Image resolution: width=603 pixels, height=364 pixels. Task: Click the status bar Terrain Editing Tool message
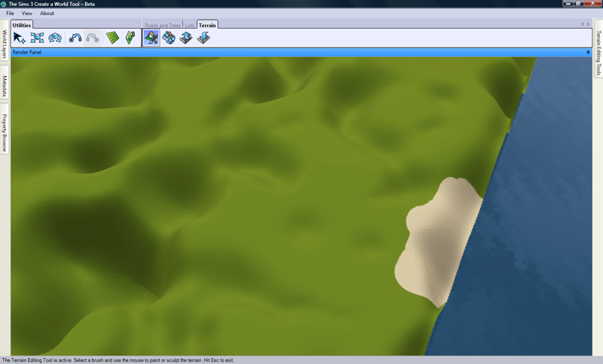tap(118, 360)
